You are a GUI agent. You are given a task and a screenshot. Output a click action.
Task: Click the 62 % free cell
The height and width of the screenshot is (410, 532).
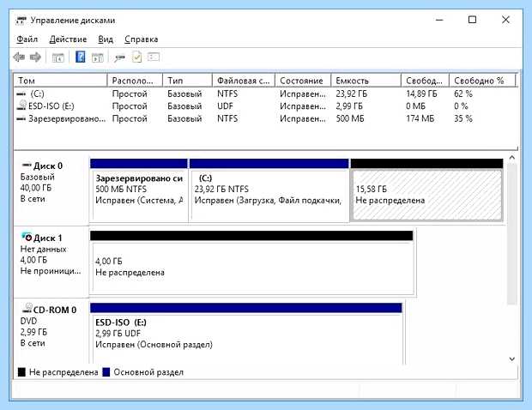[463, 94]
